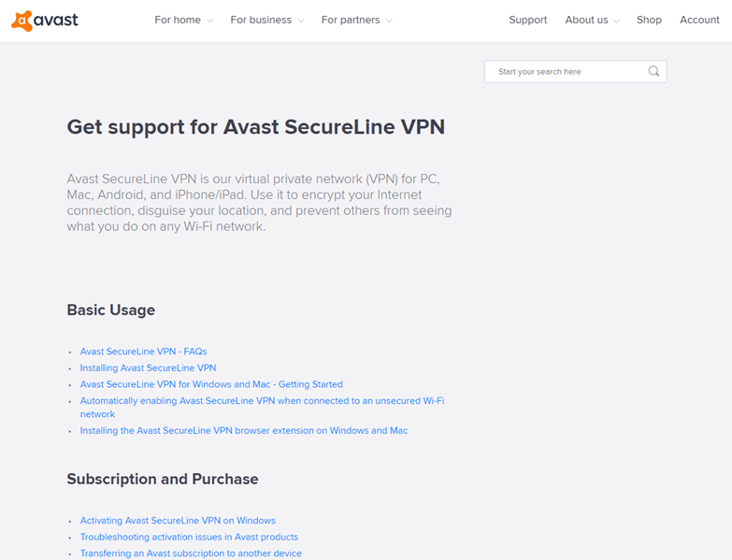Open Activating Avast SecureLine VPN on Windows
The height and width of the screenshot is (560, 732).
178,521
